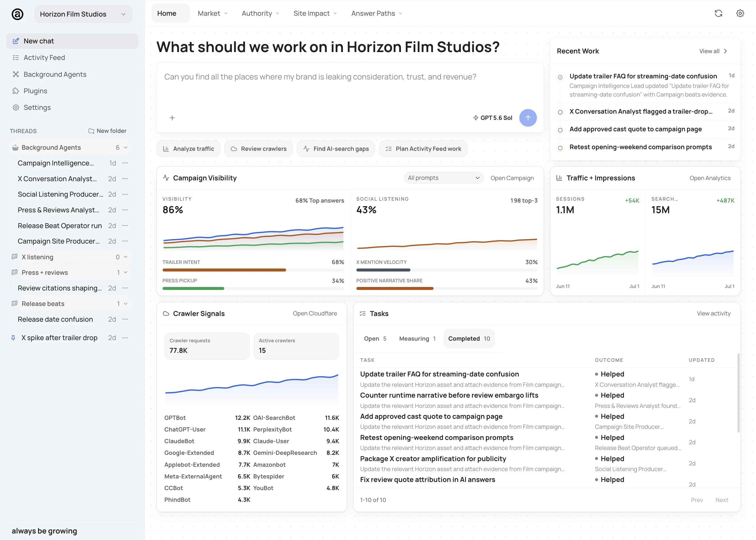This screenshot has height=540, width=756.
Task: Select the Completed tasks tab
Action: pyautogui.click(x=469, y=338)
